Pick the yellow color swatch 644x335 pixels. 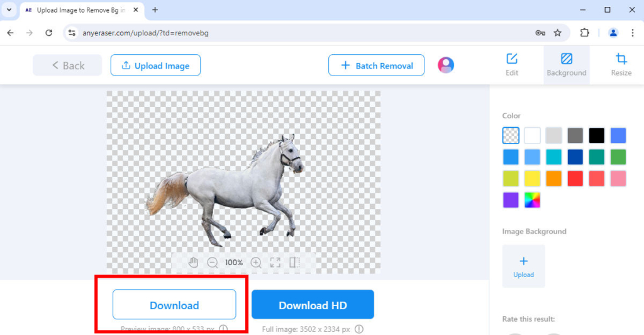click(x=532, y=178)
